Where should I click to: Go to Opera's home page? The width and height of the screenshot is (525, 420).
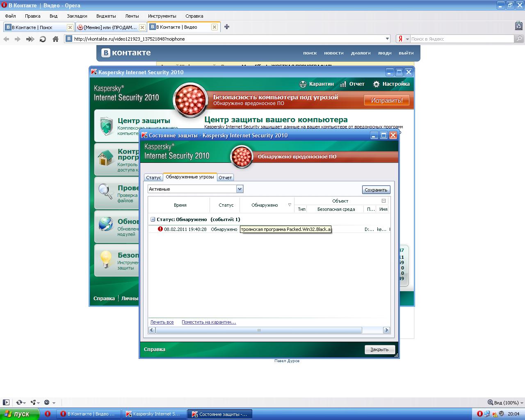pyautogui.click(x=55, y=39)
